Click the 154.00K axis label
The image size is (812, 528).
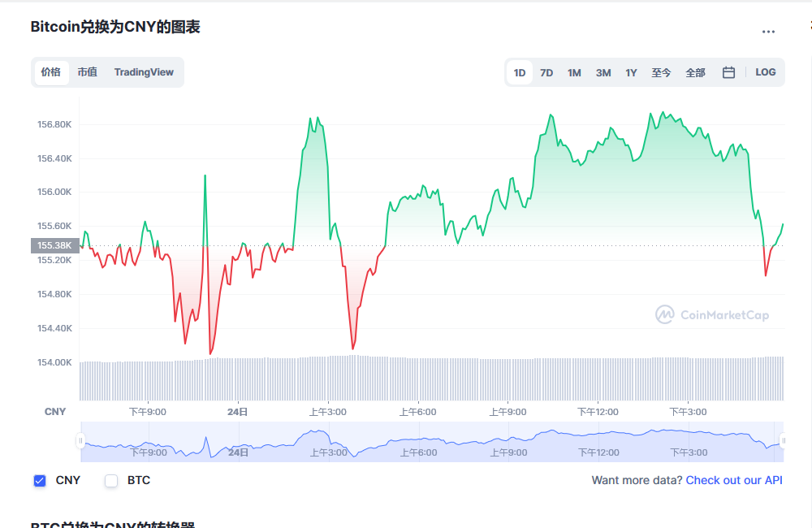click(54, 362)
